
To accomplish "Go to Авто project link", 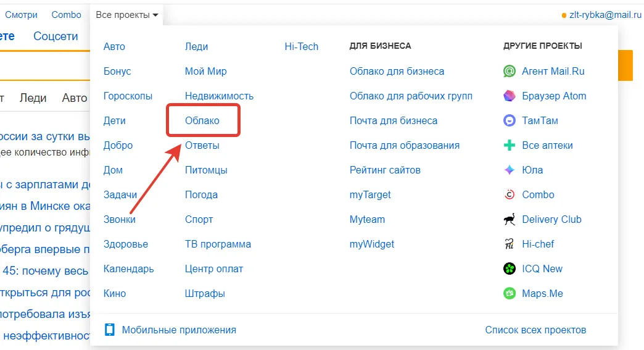I will click(114, 46).
